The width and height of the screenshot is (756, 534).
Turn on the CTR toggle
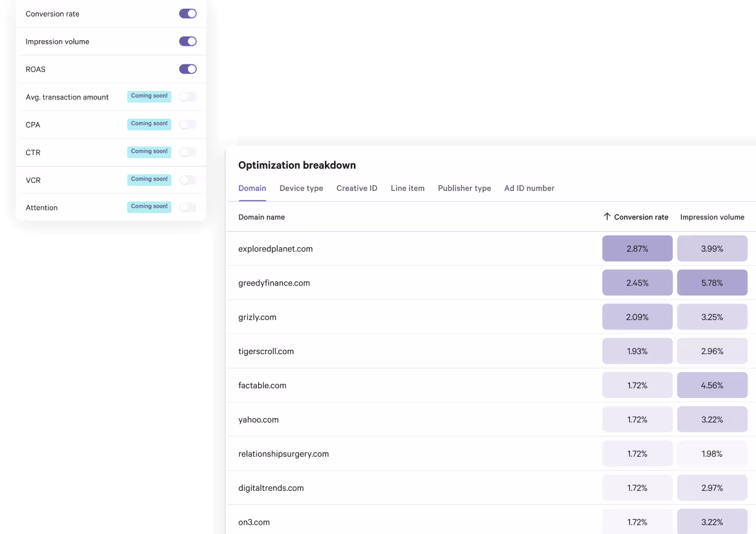187,152
